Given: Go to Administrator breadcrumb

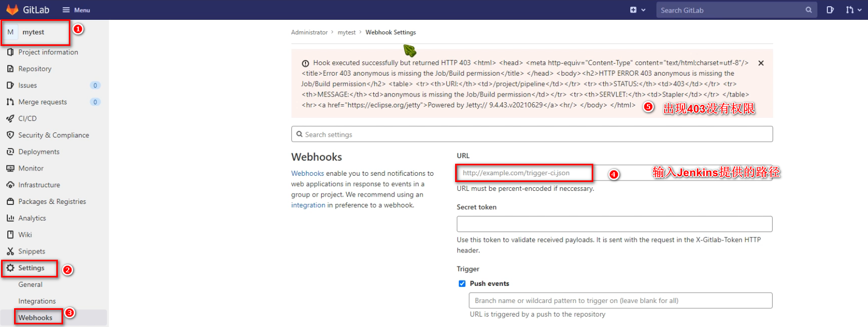Looking at the screenshot, I should tap(309, 32).
